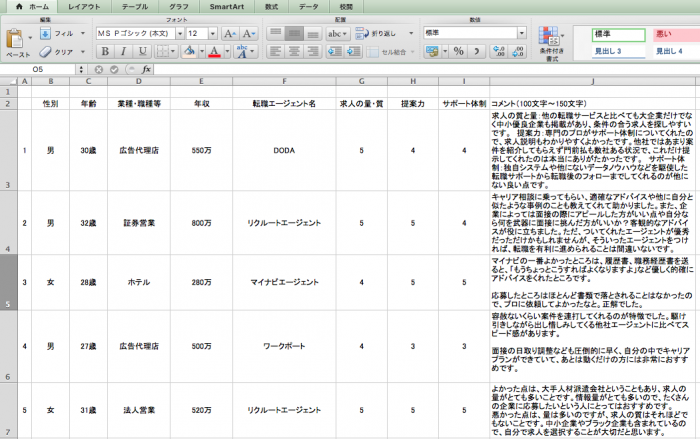
Task: Click the decrease decimal places icon
Action: (x=517, y=51)
